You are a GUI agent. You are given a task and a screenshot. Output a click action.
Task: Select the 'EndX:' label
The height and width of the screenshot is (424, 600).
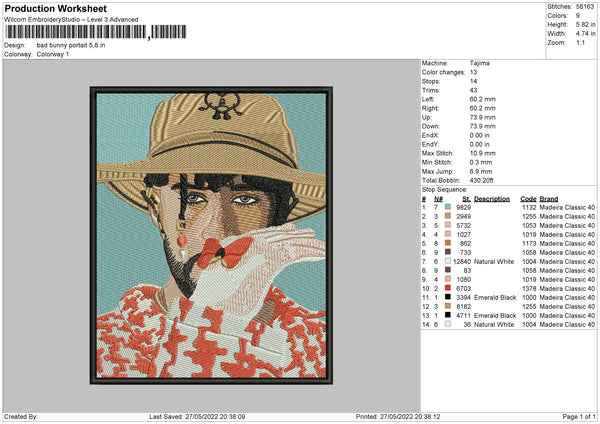(x=430, y=135)
